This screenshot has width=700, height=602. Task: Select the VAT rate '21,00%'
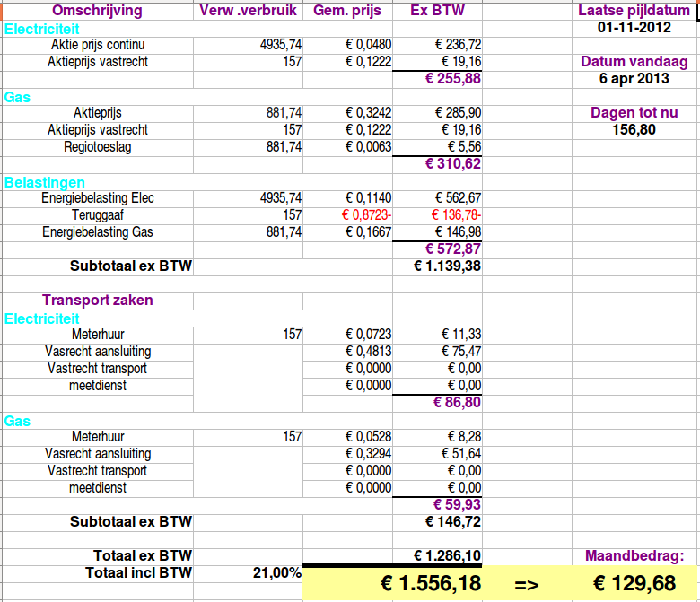pyautogui.click(x=248, y=573)
